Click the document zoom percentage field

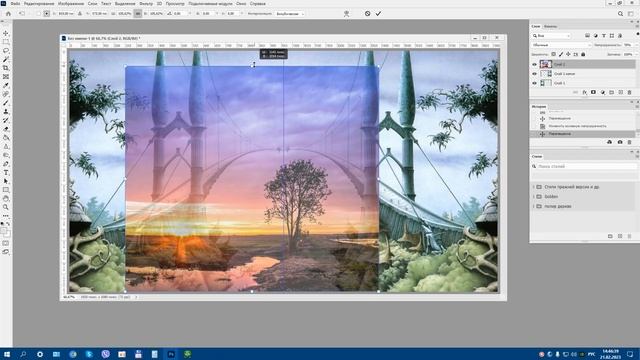(69, 297)
